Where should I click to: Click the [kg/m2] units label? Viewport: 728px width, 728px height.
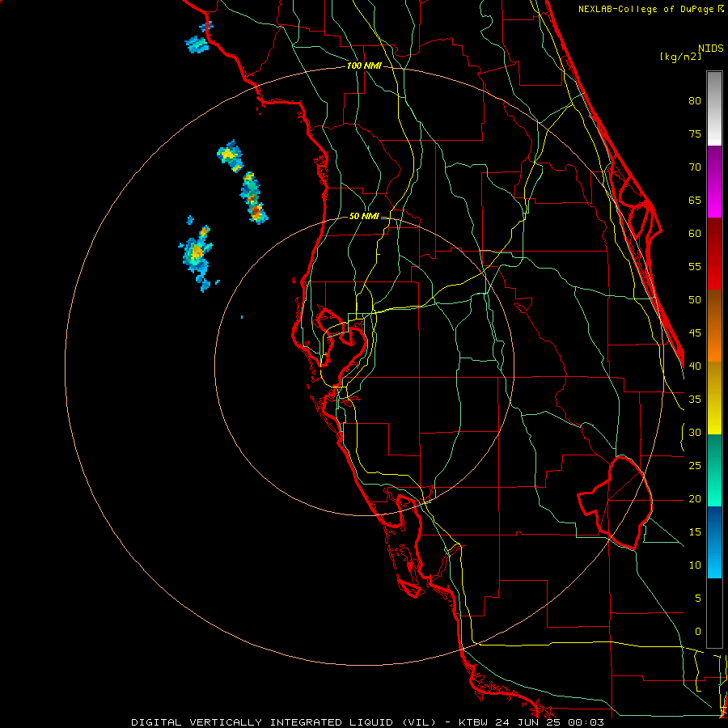tap(680, 57)
